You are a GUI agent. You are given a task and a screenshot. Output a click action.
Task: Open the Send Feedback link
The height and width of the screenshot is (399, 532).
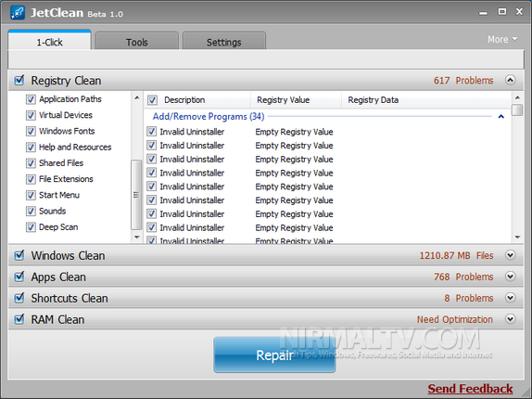(470, 389)
